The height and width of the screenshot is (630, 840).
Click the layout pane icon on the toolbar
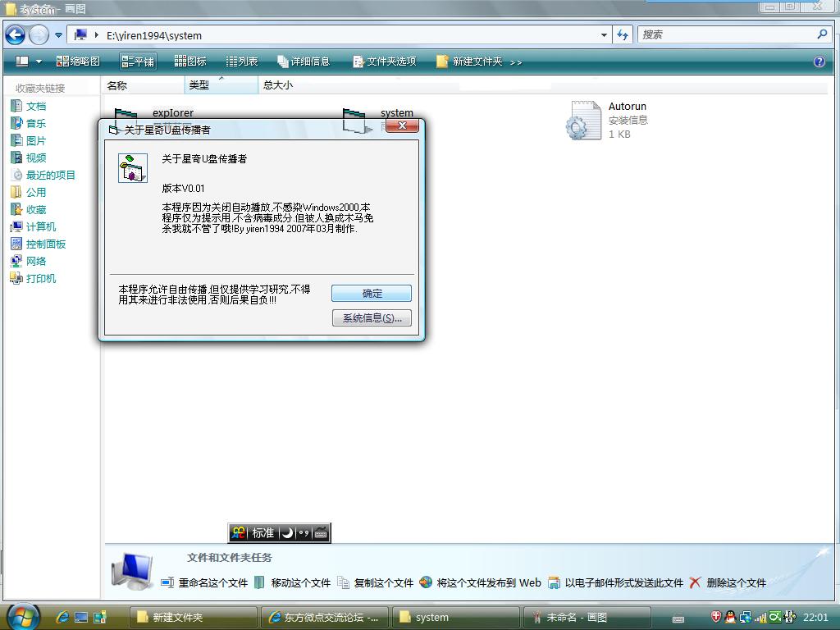(x=22, y=62)
